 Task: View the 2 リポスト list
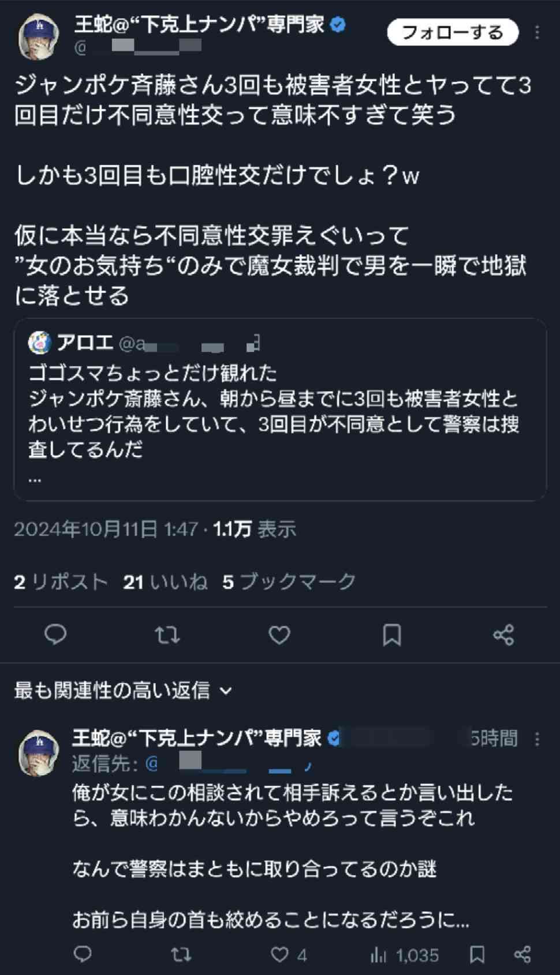(61, 582)
